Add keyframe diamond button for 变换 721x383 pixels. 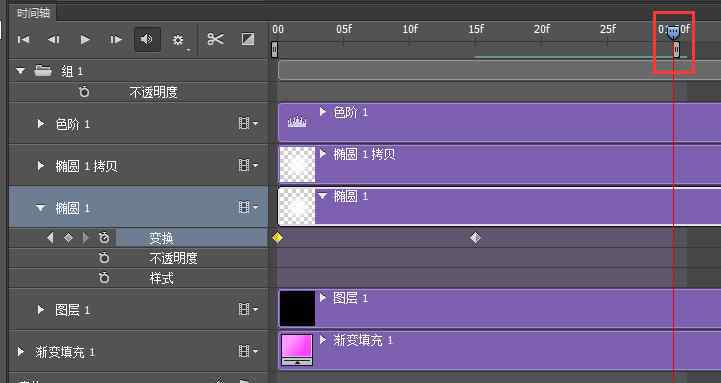point(68,238)
